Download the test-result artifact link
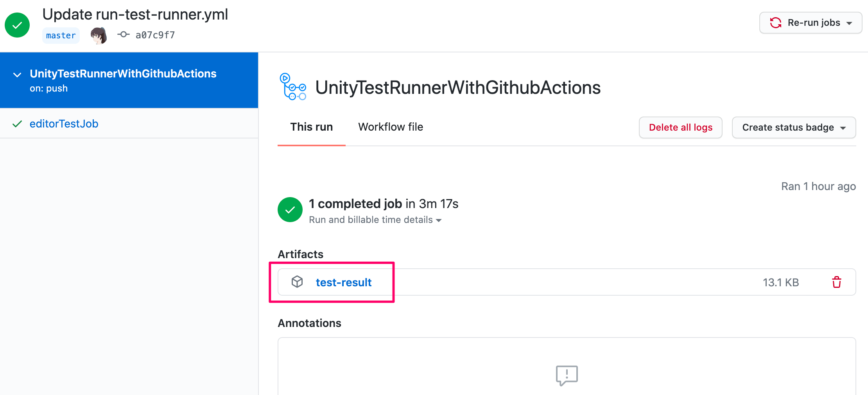Viewport: 868px width, 395px height. tap(344, 282)
